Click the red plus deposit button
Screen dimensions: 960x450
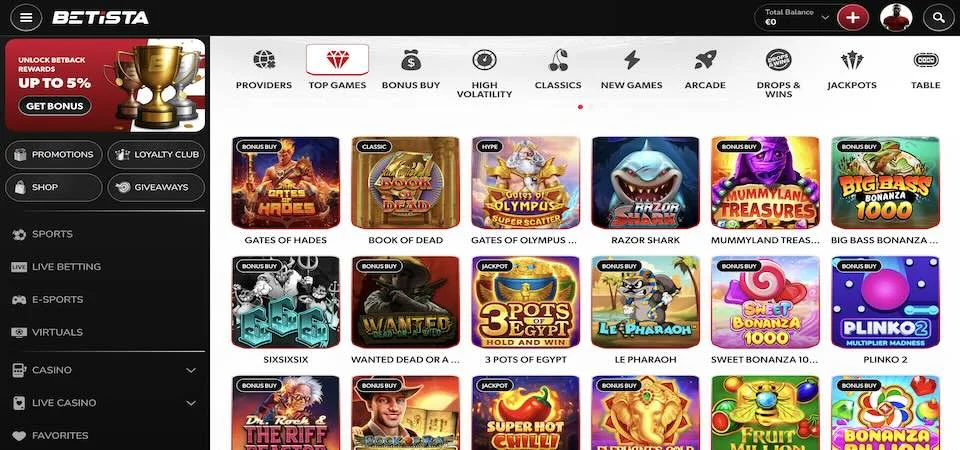[853, 18]
